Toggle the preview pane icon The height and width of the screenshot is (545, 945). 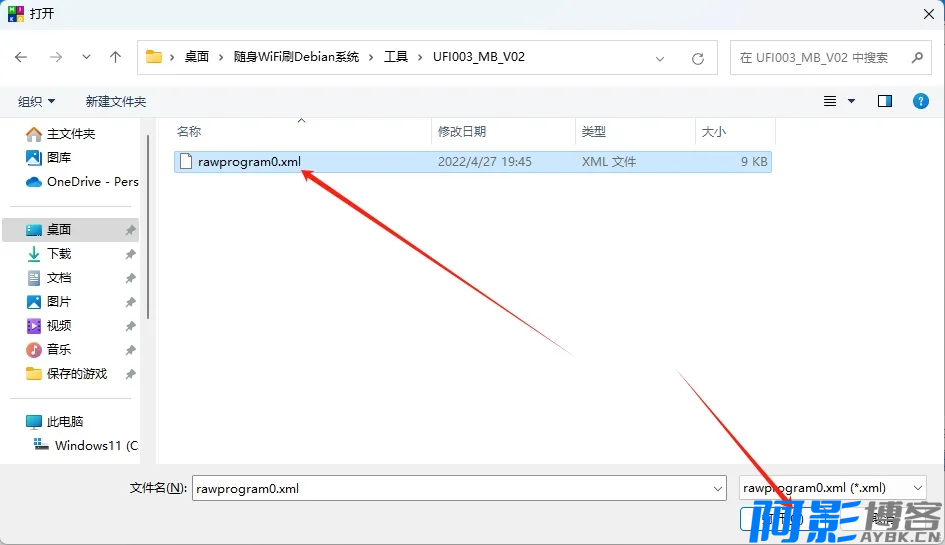click(x=884, y=101)
